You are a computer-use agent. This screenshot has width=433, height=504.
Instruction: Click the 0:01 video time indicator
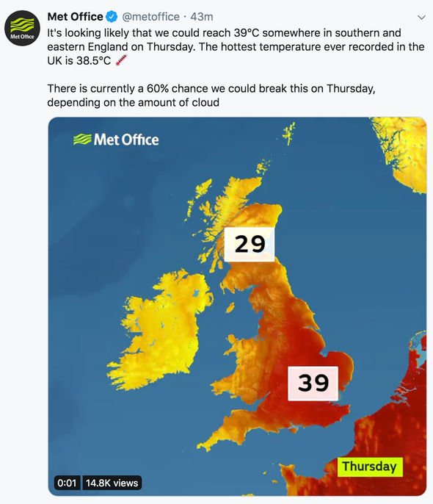point(67,483)
